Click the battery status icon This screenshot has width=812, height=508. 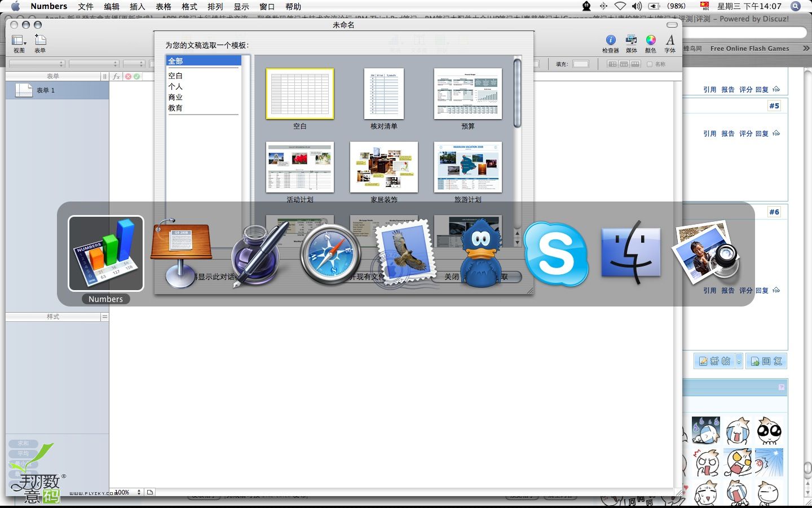pyautogui.click(x=654, y=6)
